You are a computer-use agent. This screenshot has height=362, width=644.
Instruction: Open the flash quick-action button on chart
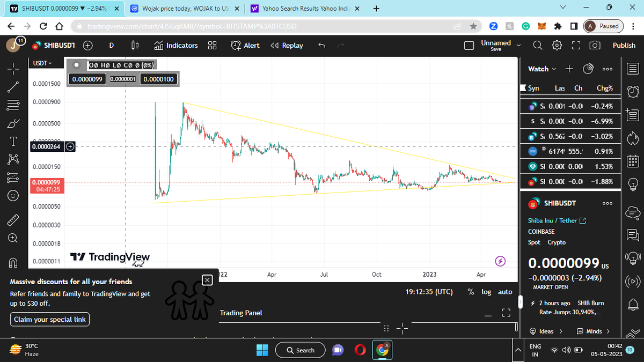(500, 261)
